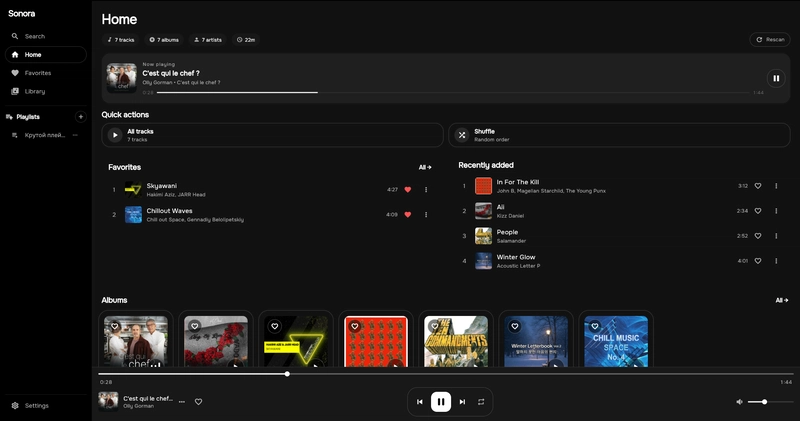Rescan the music library
This screenshot has height=421, width=800.
coord(770,39)
